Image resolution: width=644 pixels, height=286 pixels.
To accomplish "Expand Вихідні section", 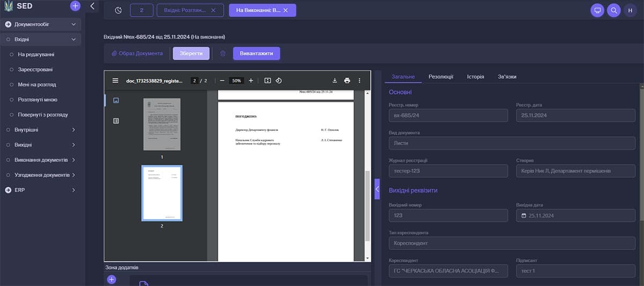I will point(74,145).
